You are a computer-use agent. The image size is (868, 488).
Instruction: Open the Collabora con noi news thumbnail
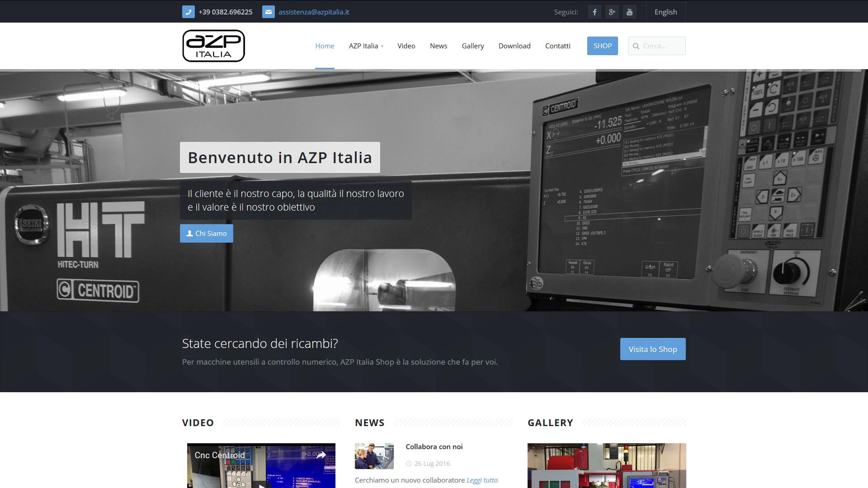(x=374, y=456)
